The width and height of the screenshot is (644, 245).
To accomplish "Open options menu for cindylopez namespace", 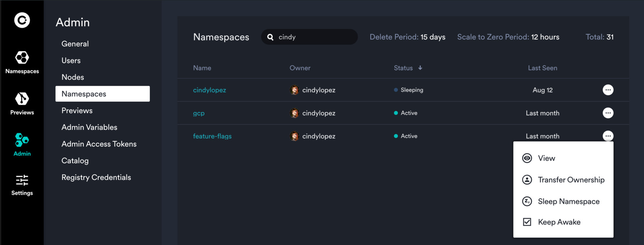I will click(608, 90).
